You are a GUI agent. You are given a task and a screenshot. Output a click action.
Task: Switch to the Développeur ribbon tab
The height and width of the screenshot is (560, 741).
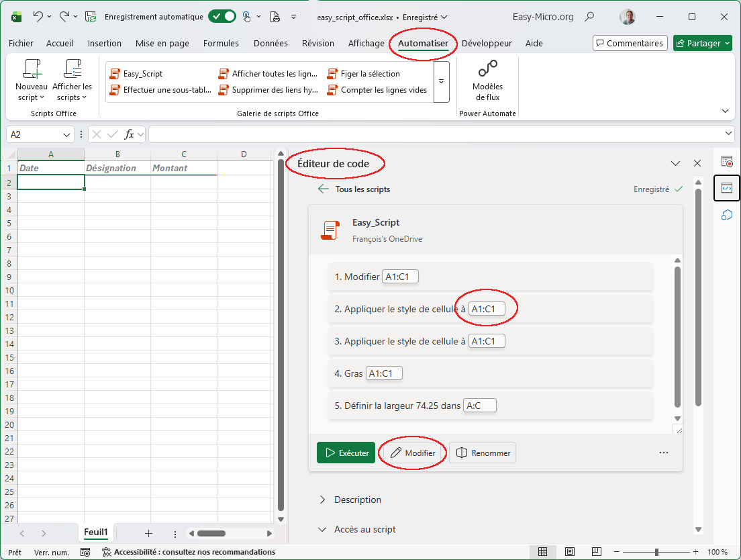tap(487, 43)
